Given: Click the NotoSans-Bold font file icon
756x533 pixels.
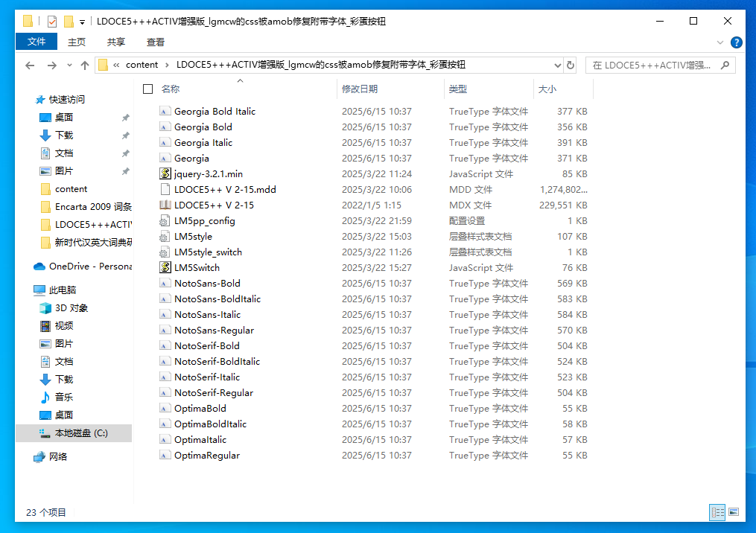Looking at the screenshot, I should (x=165, y=284).
